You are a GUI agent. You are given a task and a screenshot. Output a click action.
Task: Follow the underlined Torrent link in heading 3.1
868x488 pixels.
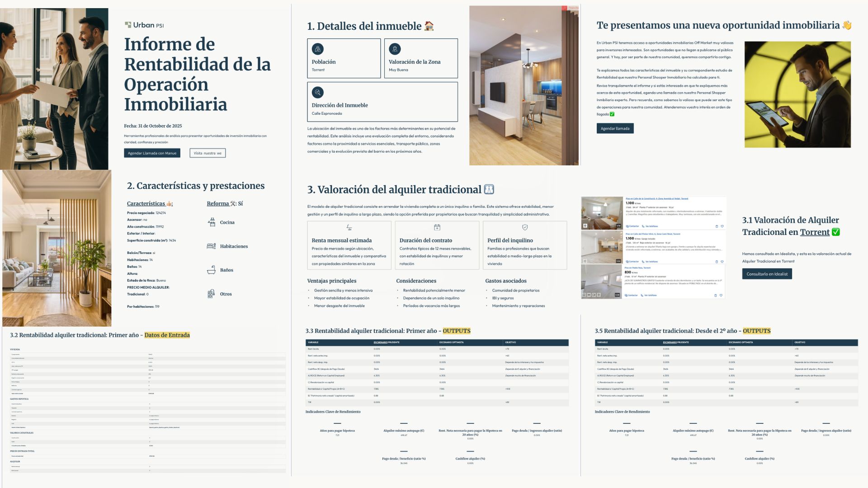815,232
